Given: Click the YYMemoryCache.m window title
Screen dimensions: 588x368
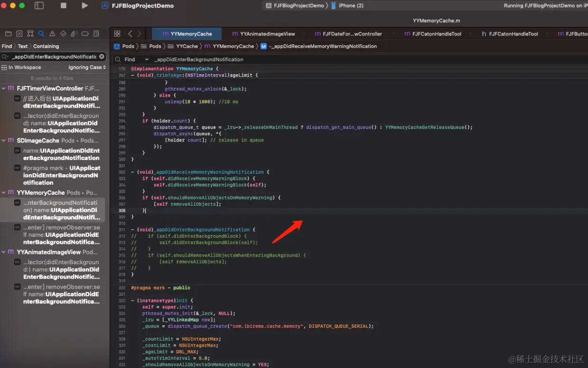Looking at the screenshot, I should pos(436,21).
